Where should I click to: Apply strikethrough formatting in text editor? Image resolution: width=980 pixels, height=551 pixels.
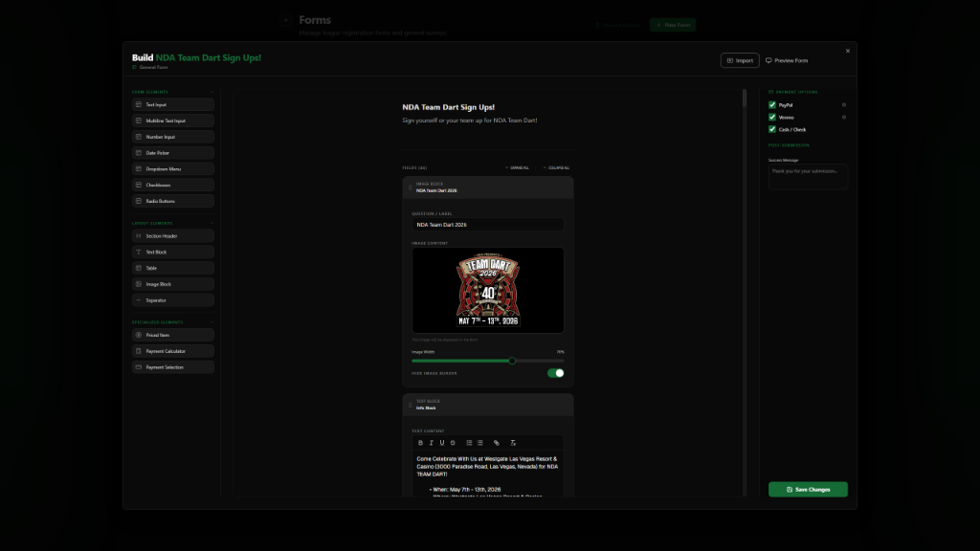[453, 443]
